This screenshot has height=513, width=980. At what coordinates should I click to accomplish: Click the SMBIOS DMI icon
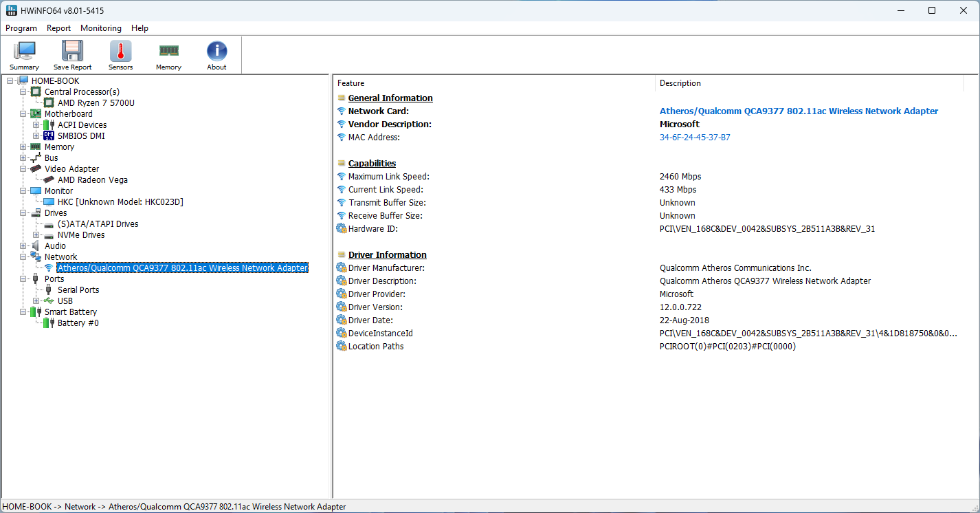click(x=49, y=136)
